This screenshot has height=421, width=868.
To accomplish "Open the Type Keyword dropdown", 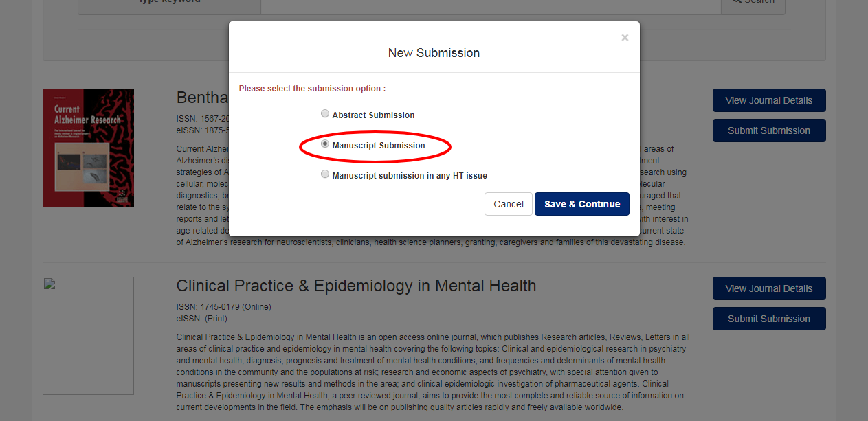I will click(169, 3).
